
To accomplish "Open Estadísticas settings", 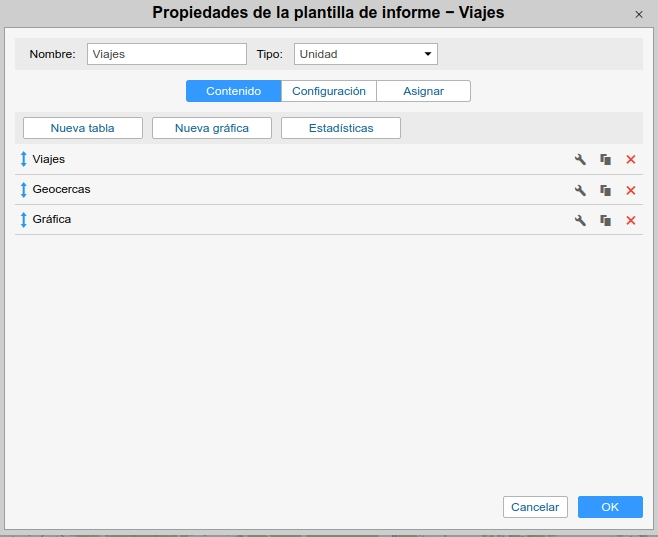I will point(341,128).
